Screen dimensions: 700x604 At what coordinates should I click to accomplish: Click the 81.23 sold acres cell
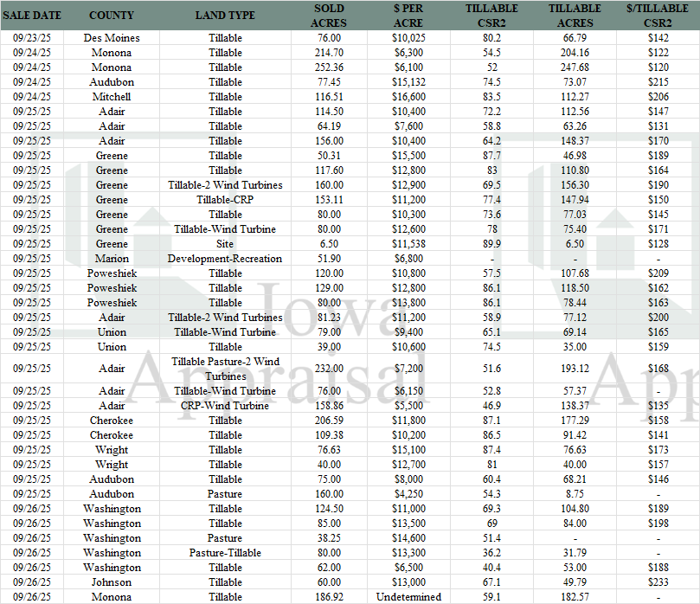(329, 318)
